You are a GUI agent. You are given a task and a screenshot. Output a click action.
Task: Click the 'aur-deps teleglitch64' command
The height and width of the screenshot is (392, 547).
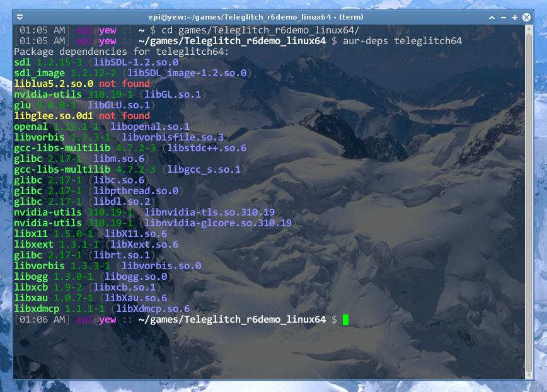pos(402,41)
